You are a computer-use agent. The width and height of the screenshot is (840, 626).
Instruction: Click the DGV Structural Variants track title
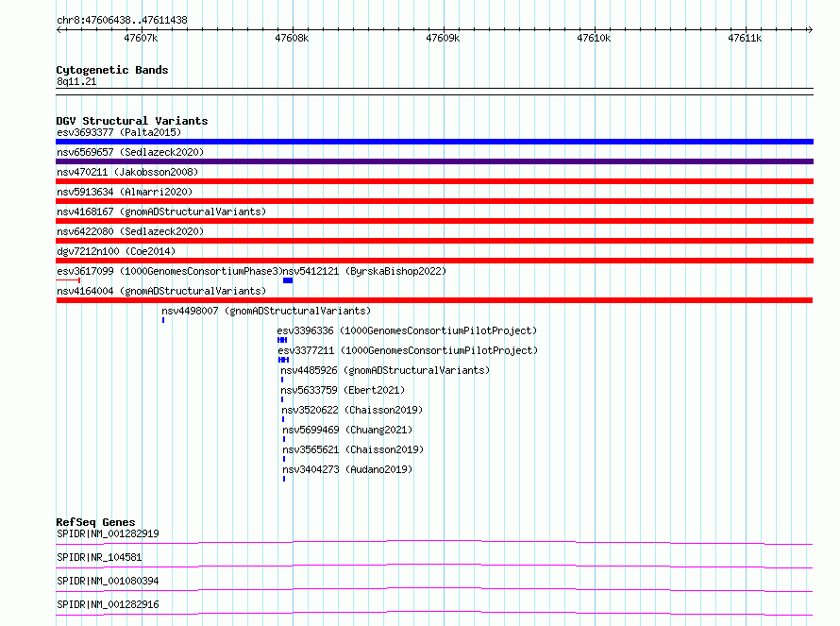132,121
